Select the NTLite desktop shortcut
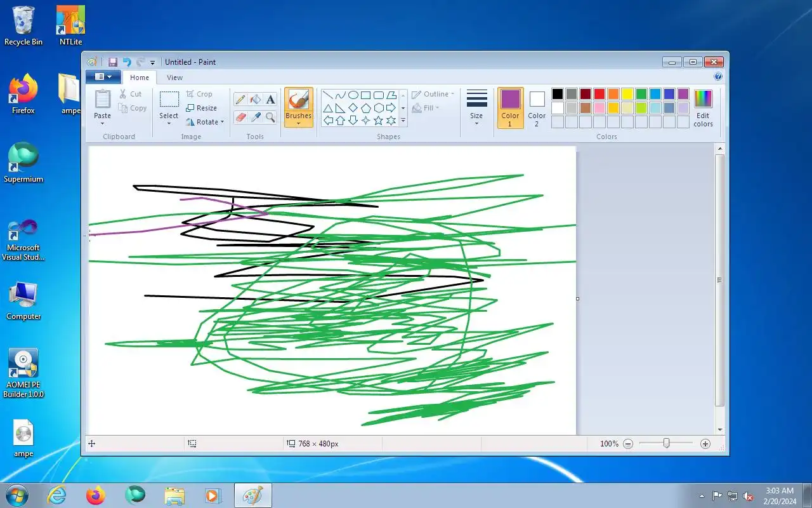812x508 pixels. (x=70, y=26)
